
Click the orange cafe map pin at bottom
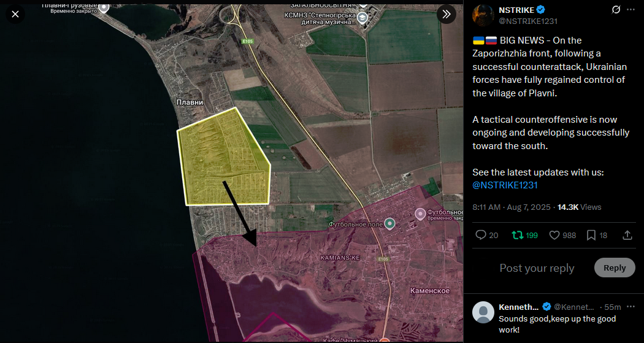tap(384, 341)
